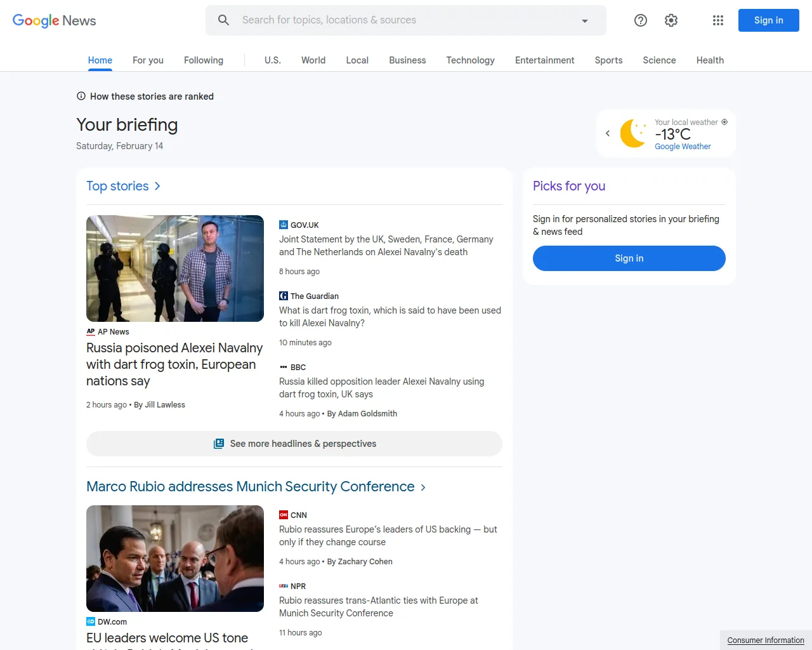Click See more headlines & perspectives
The image size is (812, 650).
click(x=294, y=443)
